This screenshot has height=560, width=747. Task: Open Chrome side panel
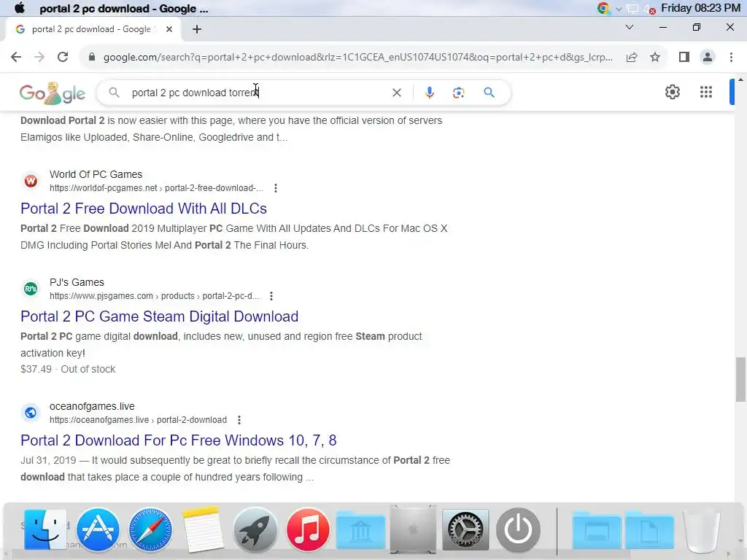pyautogui.click(x=684, y=57)
